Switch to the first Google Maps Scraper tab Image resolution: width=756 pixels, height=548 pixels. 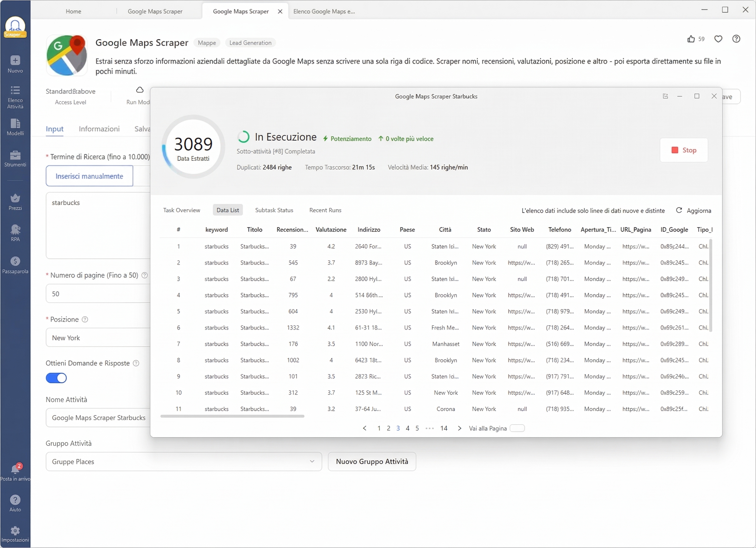[155, 11]
